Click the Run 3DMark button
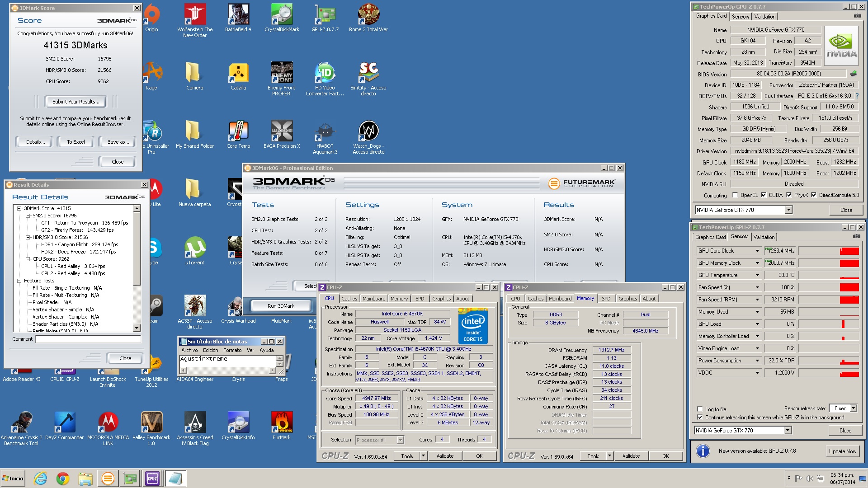Image resolution: width=868 pixels, height=488 pixels. [x=281, y=306]
